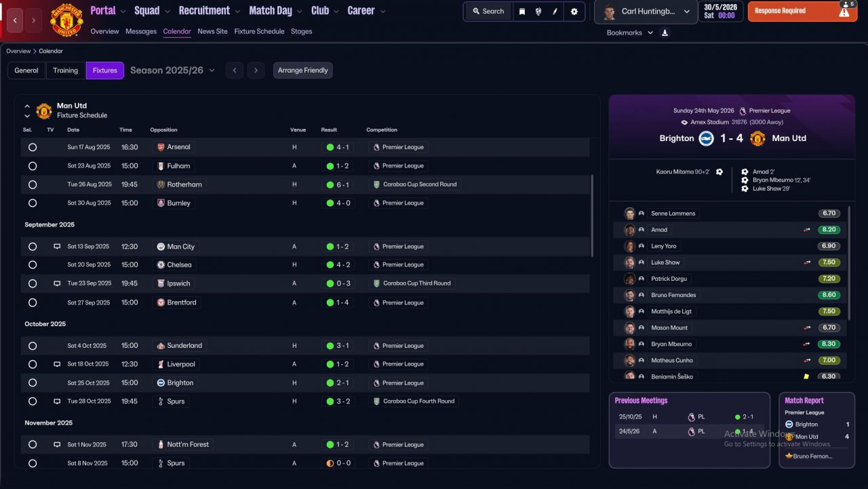The image size is (868, 489).
Task: Open settings gear in top toolbar
Action: tap(574, 12)
